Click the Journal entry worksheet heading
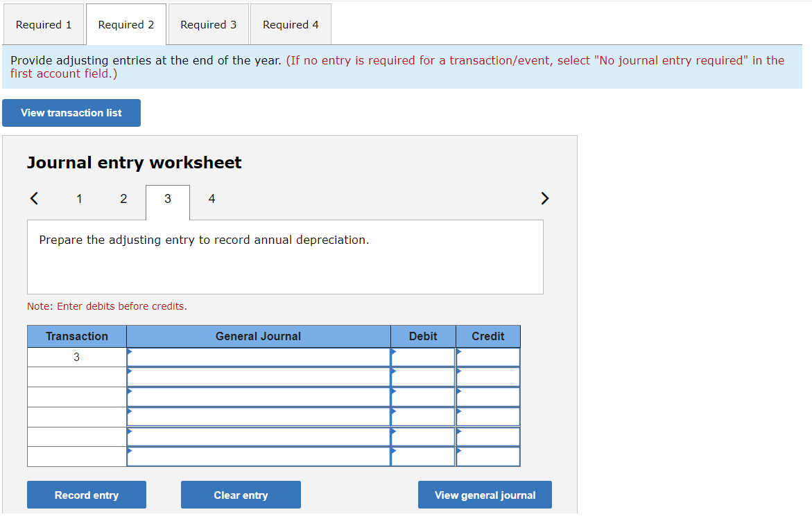 coord(134,162)
